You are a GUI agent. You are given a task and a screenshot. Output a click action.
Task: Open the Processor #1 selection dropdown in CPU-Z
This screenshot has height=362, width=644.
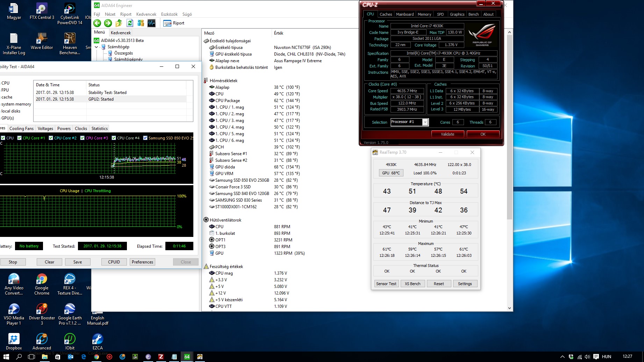point(425,122)
